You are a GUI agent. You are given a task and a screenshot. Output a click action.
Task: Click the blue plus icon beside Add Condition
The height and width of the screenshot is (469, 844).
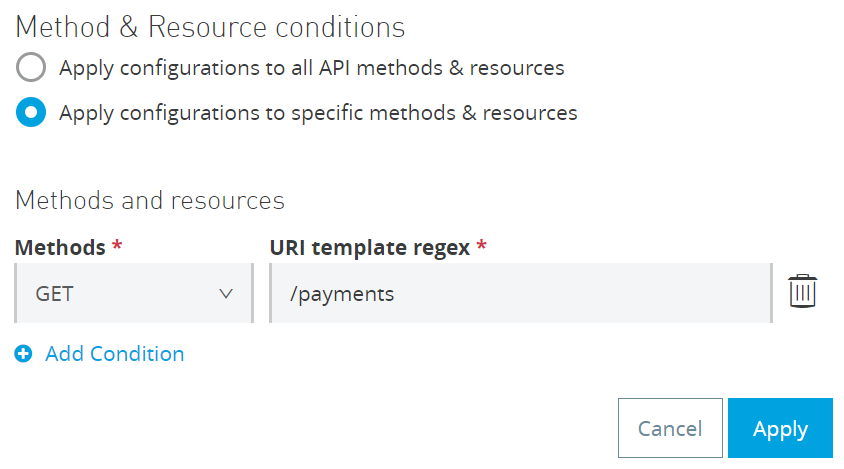[x=23, y=354]
